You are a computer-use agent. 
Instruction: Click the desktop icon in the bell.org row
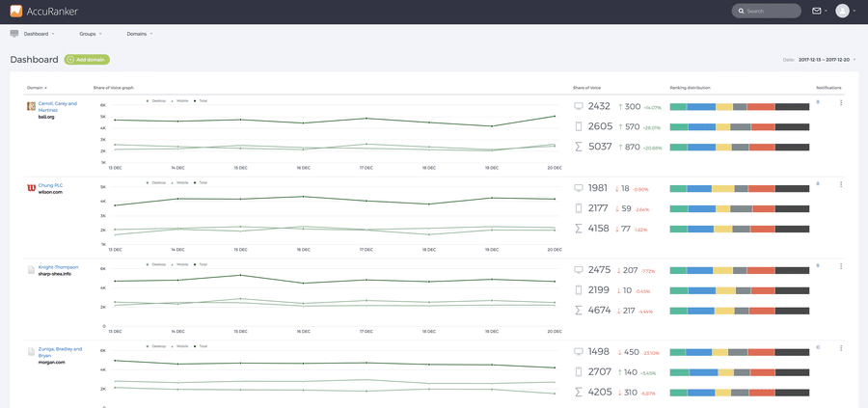coord(579,106)
